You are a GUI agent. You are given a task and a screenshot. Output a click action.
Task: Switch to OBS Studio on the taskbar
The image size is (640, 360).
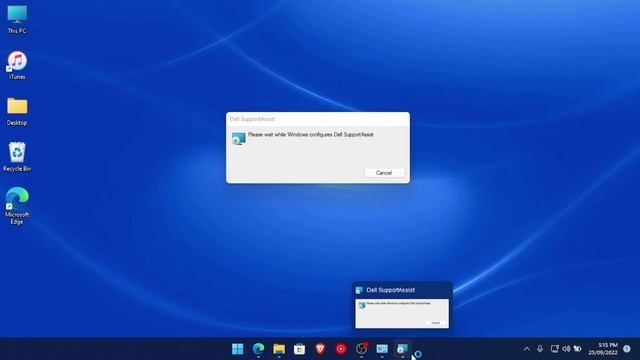pyautogui.click(x=362, y=349)
